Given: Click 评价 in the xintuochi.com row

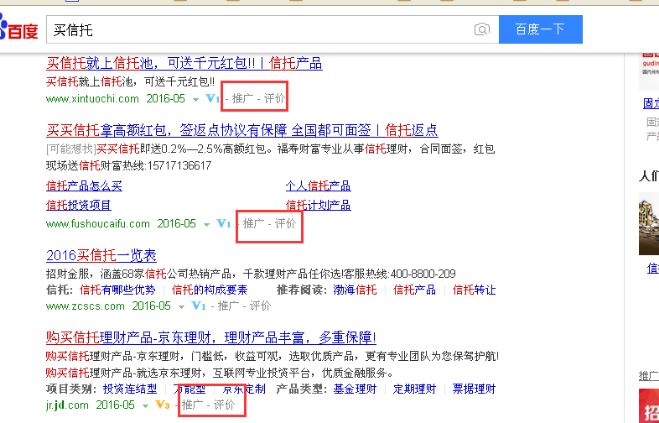Looking at the screenshot, I should [x=274, y=99].
